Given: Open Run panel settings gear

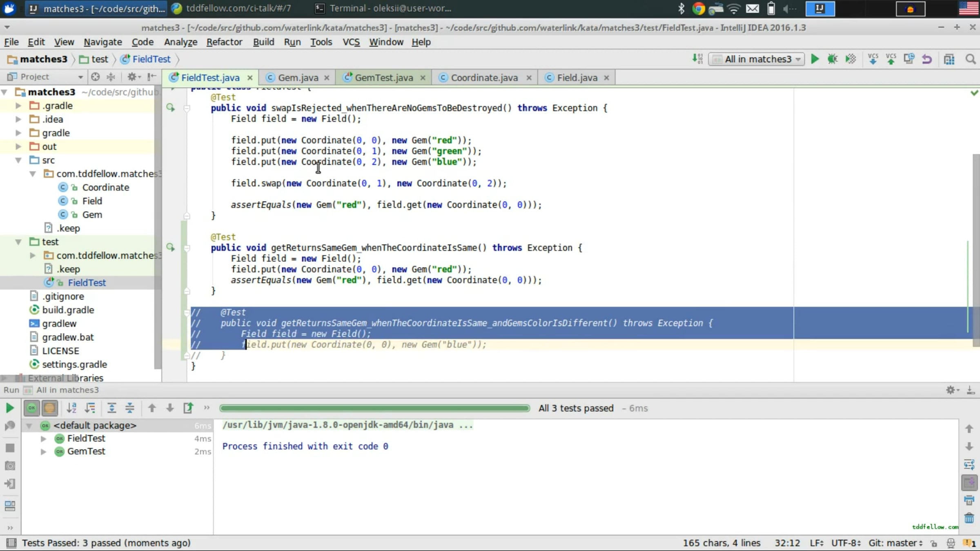Looking at the screenshot, I should [952, 390].
